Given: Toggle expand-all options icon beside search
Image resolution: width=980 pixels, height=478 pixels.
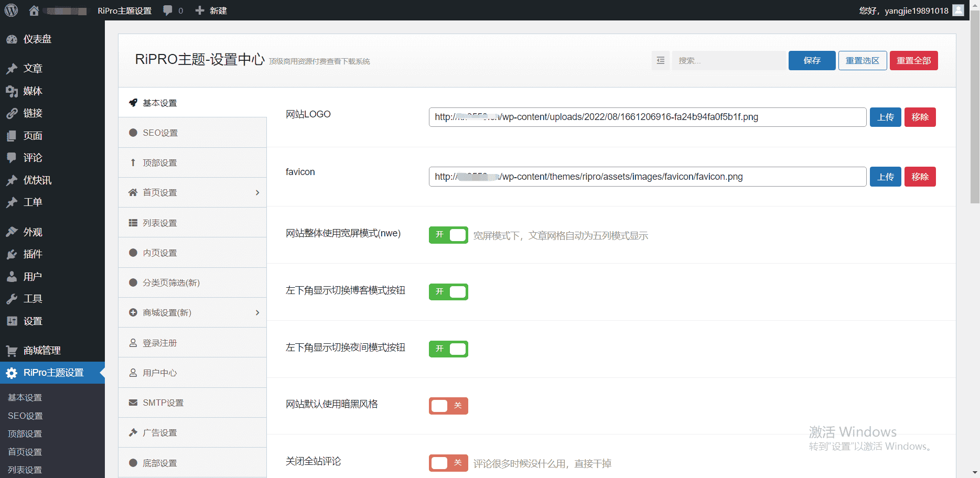Looking at the screenshot, I should 661,61.
